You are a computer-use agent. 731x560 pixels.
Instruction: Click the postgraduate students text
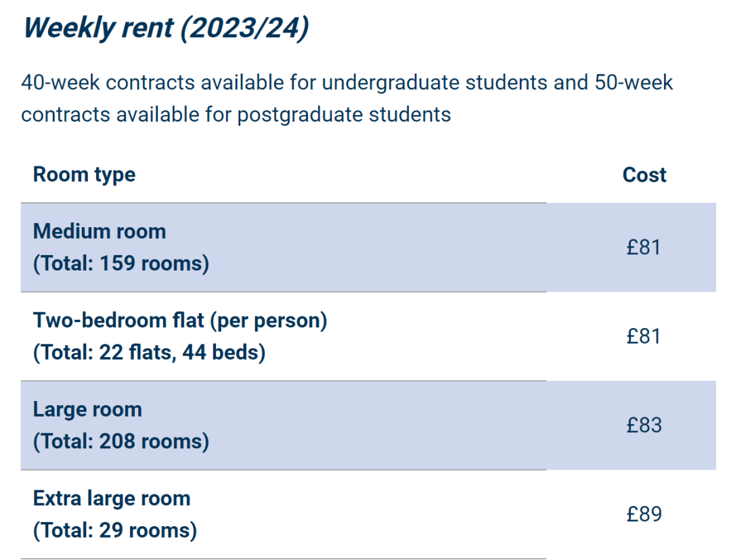click(x=344, y=116)
